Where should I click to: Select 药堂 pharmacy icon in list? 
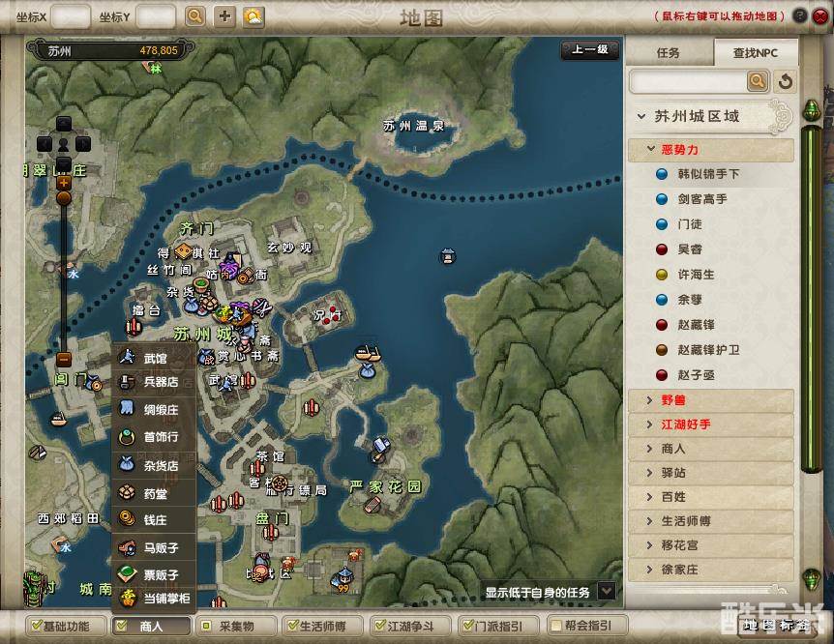[127, 493]
